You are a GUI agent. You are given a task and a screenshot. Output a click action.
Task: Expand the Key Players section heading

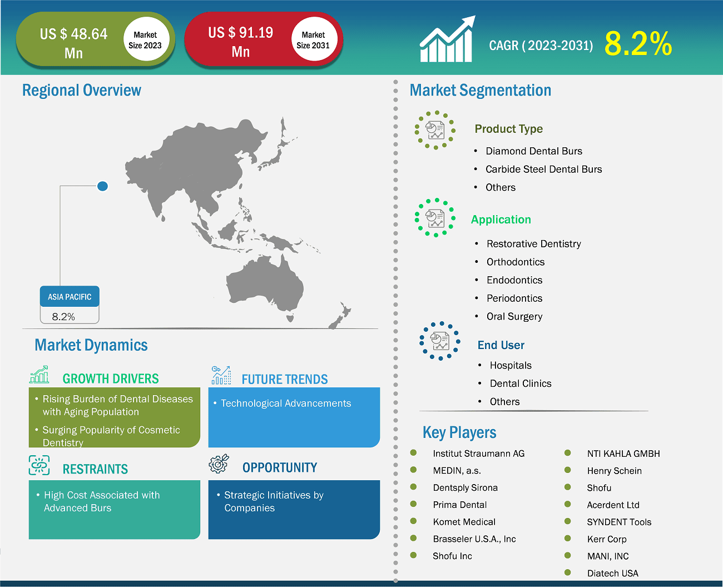(459, 432)
